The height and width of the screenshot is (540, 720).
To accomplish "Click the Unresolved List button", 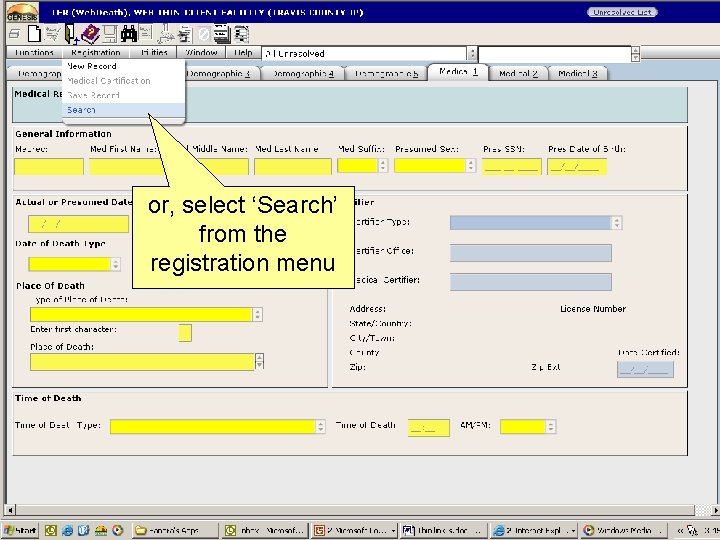I will (x=622, y=12).
